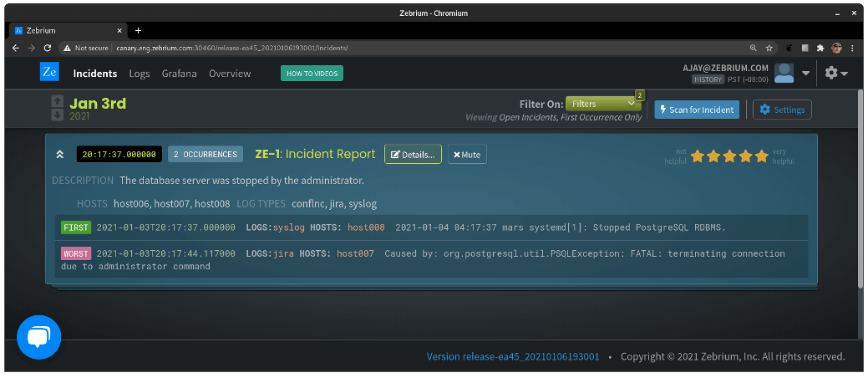Open How To Videos

point(312,73)
